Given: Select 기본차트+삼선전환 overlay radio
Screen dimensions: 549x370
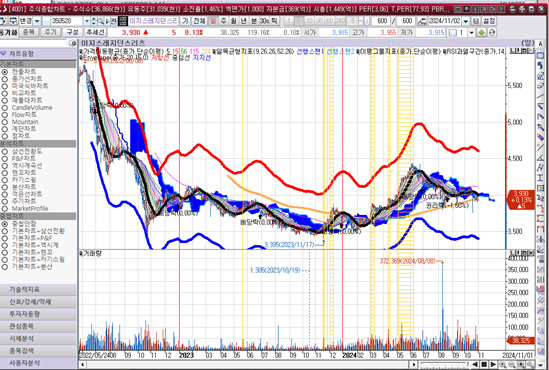Looking at the screenshot, I should tap(5, 231).
